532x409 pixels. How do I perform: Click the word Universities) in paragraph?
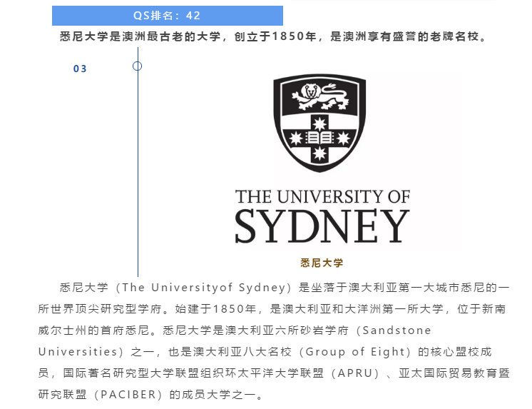81,352
